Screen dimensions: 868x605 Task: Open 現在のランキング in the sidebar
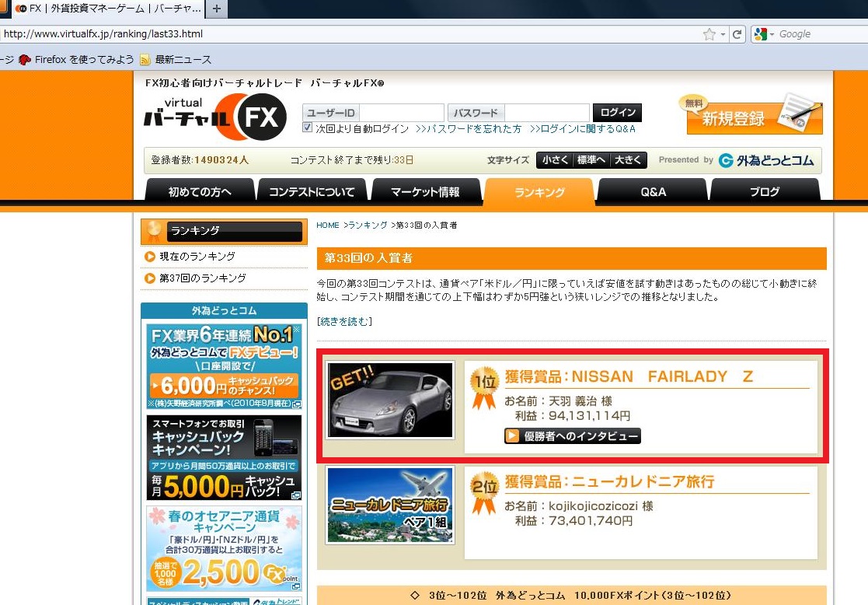point(197,257)
